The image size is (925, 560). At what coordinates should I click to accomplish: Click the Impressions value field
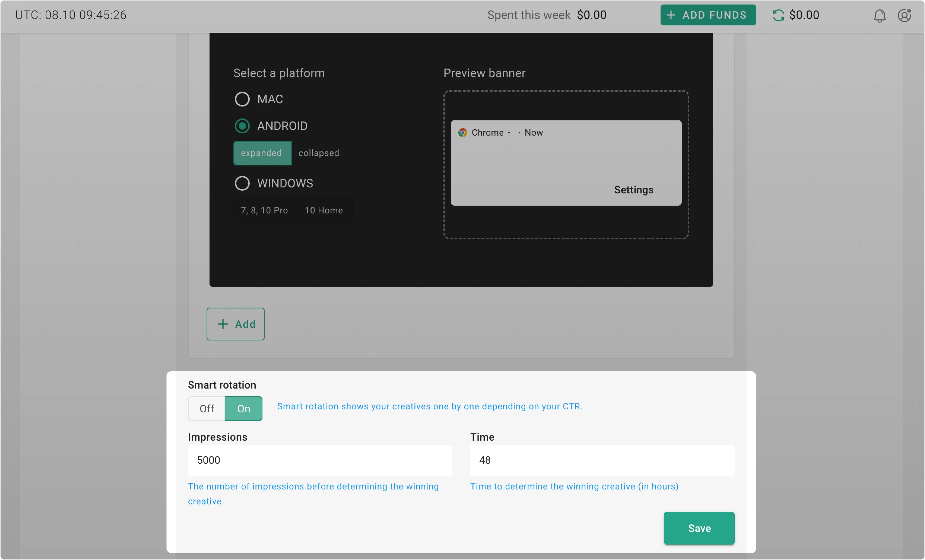point(319,460)
